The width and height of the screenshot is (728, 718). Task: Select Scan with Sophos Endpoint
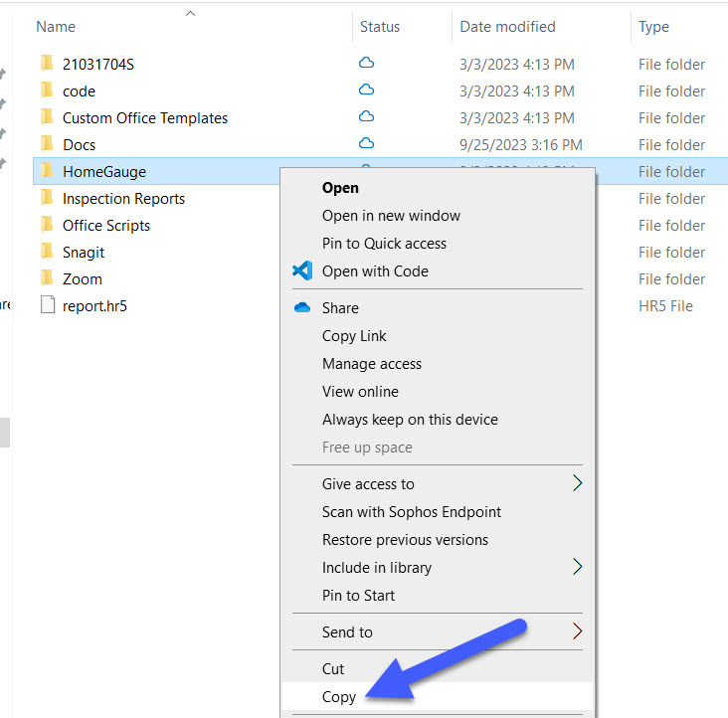tap(412, 512)
